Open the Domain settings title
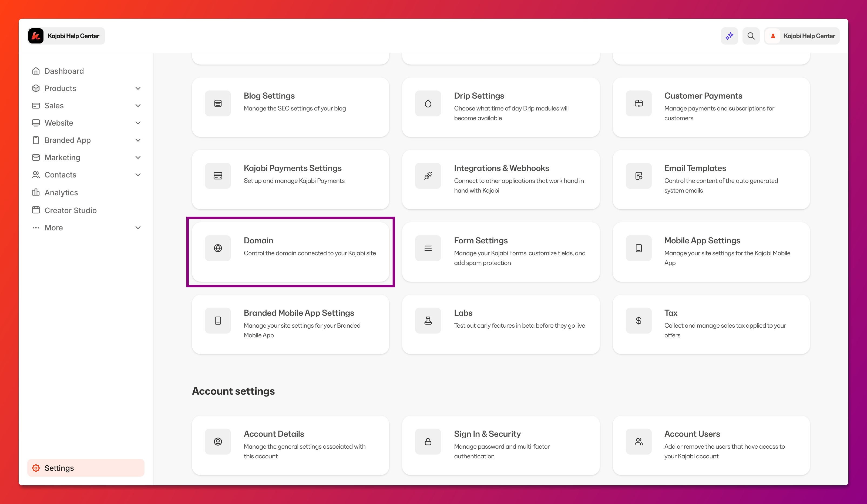 pyautogui.click(x=258, y=240)
